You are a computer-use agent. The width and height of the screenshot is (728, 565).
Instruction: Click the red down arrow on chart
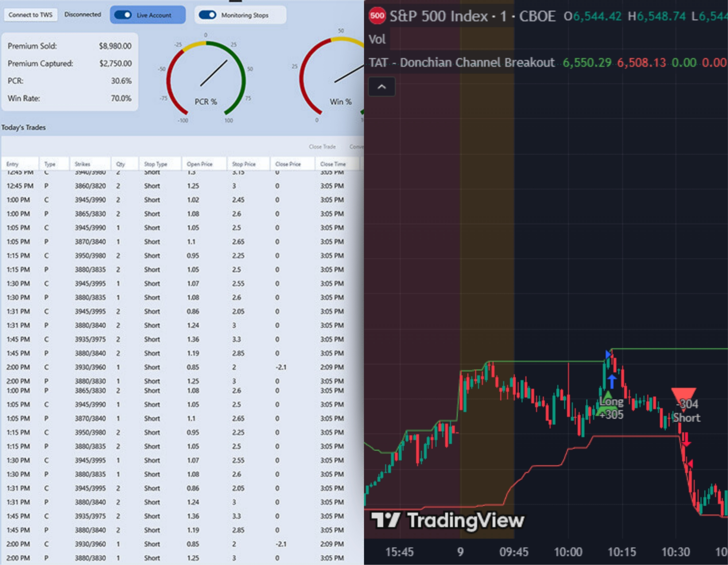[686, 440]
